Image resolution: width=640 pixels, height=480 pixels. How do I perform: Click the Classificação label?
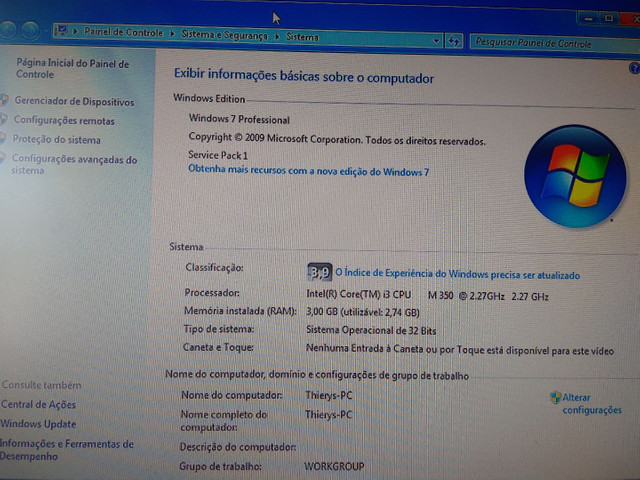click(x=214, y=268)
